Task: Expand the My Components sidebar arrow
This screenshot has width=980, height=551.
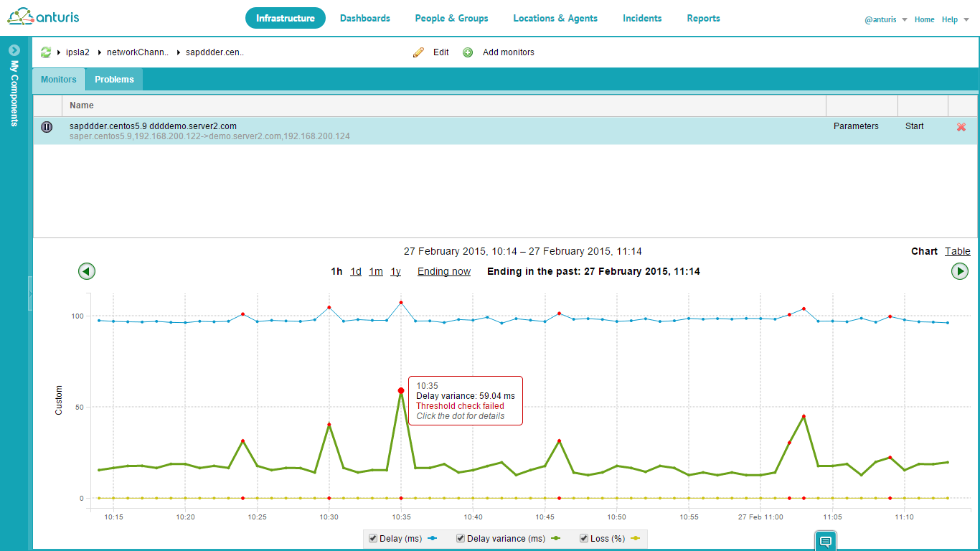Action: (14, 50)
